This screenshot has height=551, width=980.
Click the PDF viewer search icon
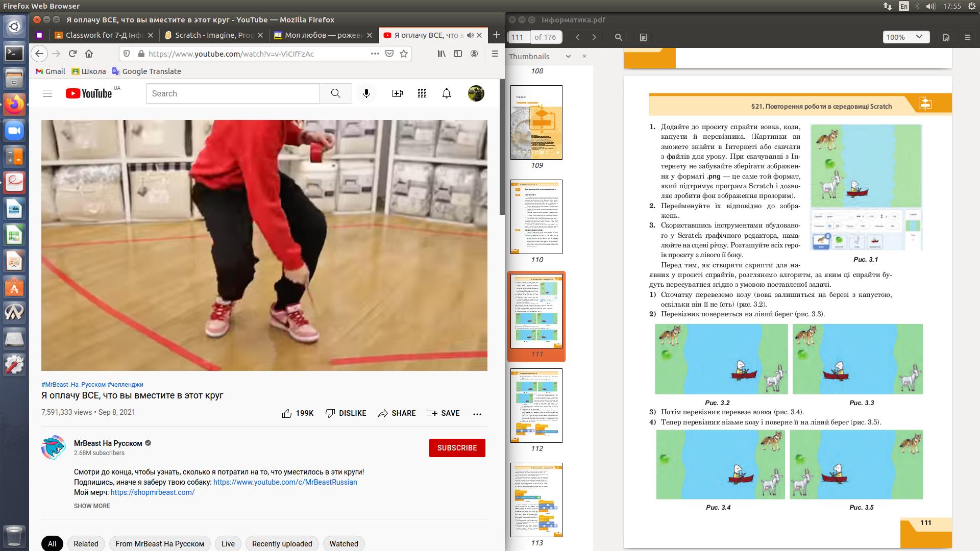[x=618, y=37]
